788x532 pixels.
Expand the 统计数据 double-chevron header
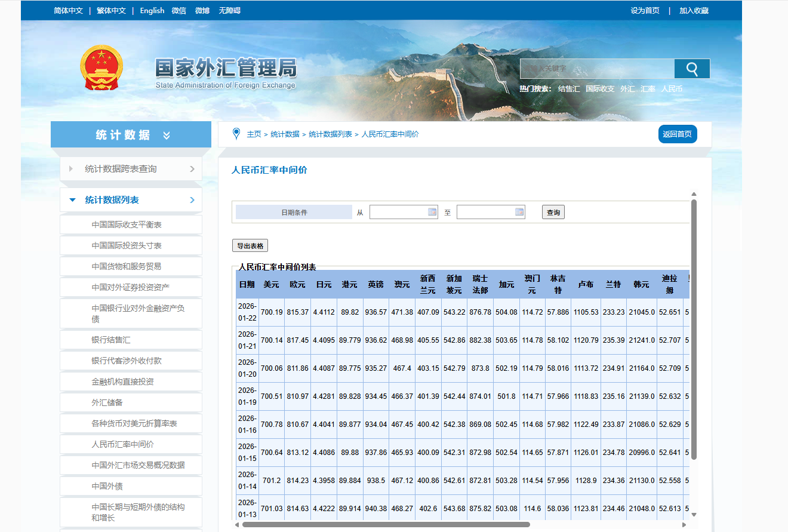[x=166, y=136]
